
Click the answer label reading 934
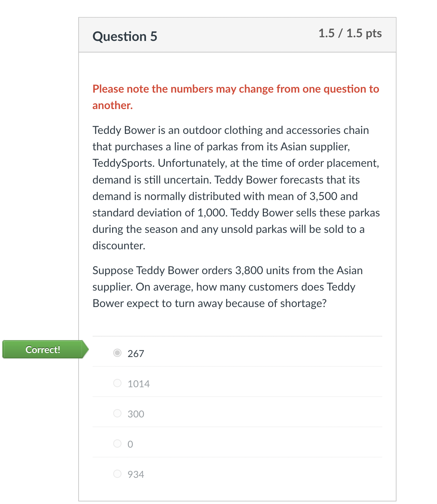tap(135, 474)
